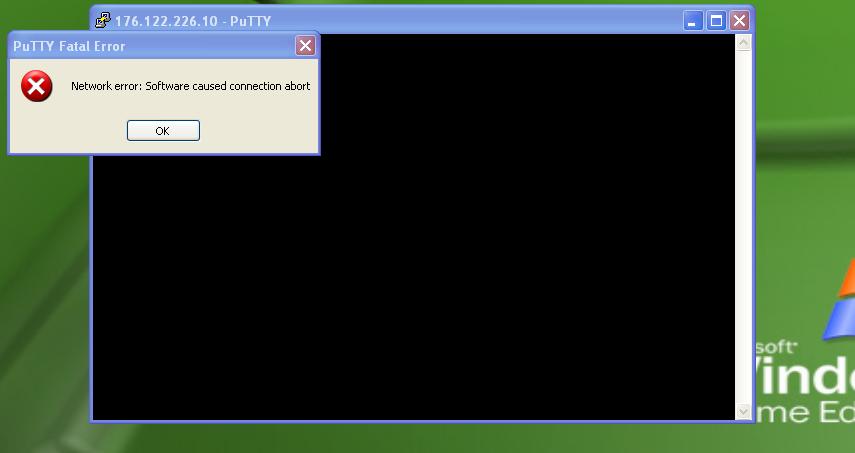
Task: Click the "Network error: Software caused connection abort" message
Action: point(190,86)
